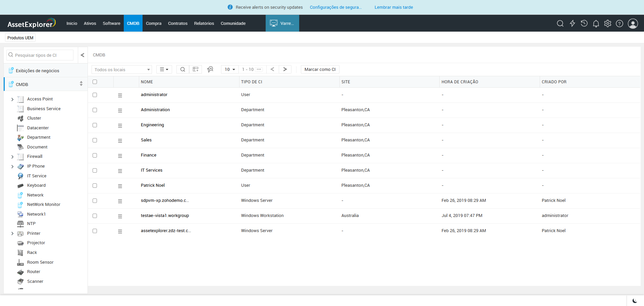Open the 'Todos os locais' site dropdown
The image size is (644, 306).
[x=121, y=70]
